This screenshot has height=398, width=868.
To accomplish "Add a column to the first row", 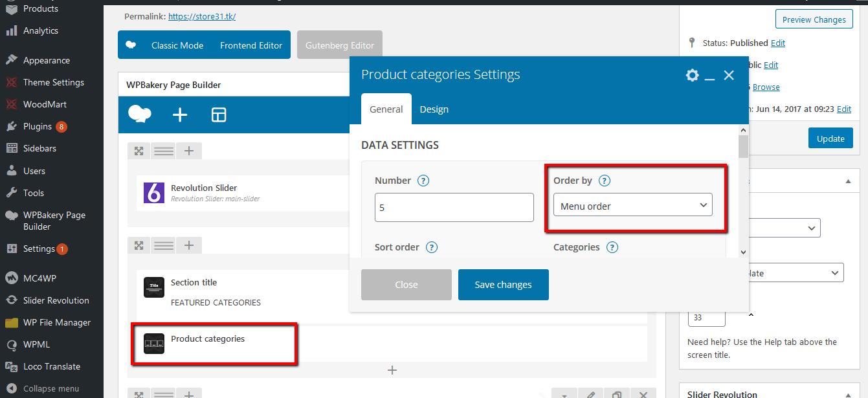I will [x=189, y=151].
